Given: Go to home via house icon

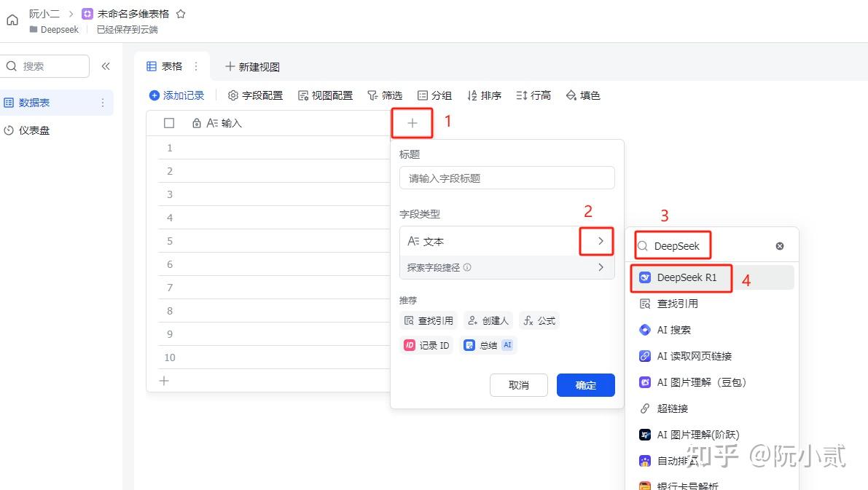Looking at the screenshot, I should (x=12, y=20).
